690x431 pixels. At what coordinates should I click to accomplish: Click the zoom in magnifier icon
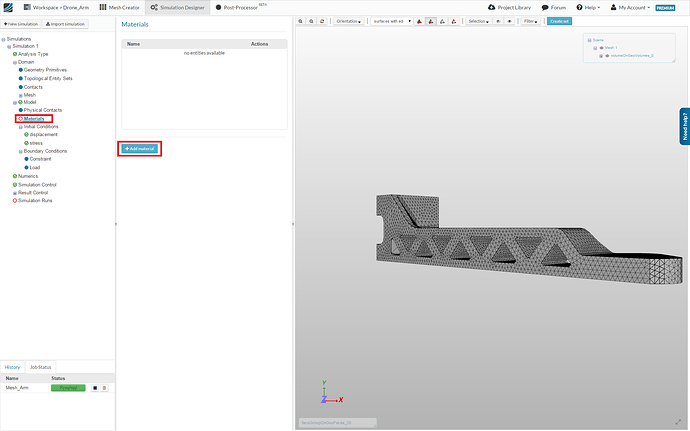click(302, 21)
